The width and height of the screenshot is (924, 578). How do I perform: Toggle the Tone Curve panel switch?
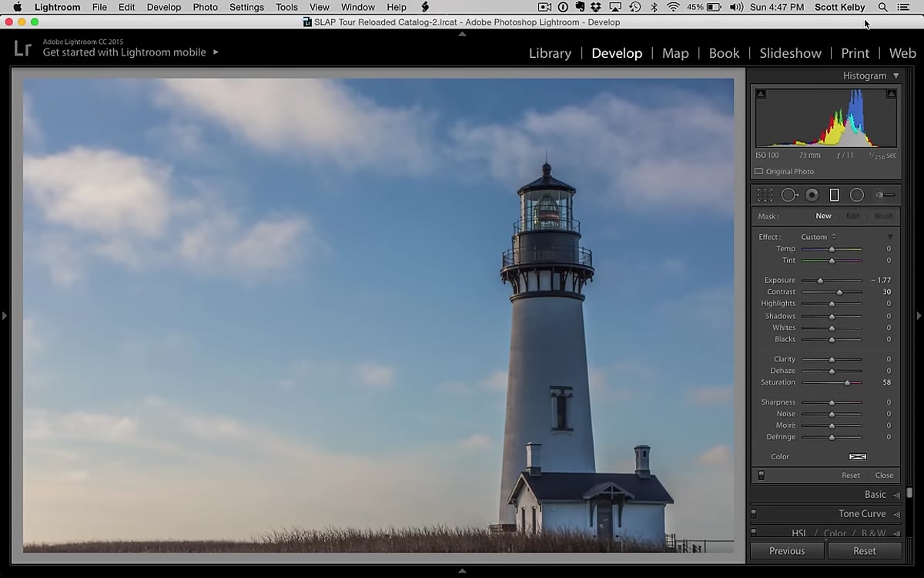point(754,514)
